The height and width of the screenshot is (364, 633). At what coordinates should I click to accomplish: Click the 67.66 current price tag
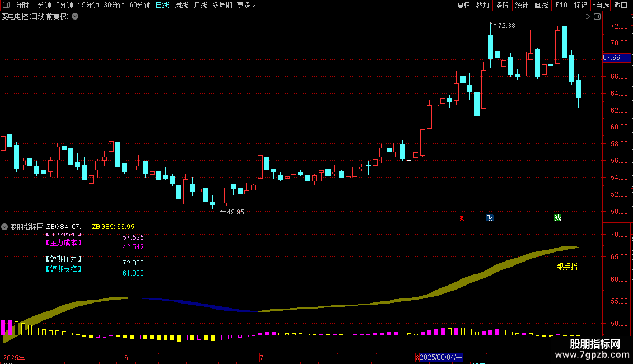coord(616,58)
